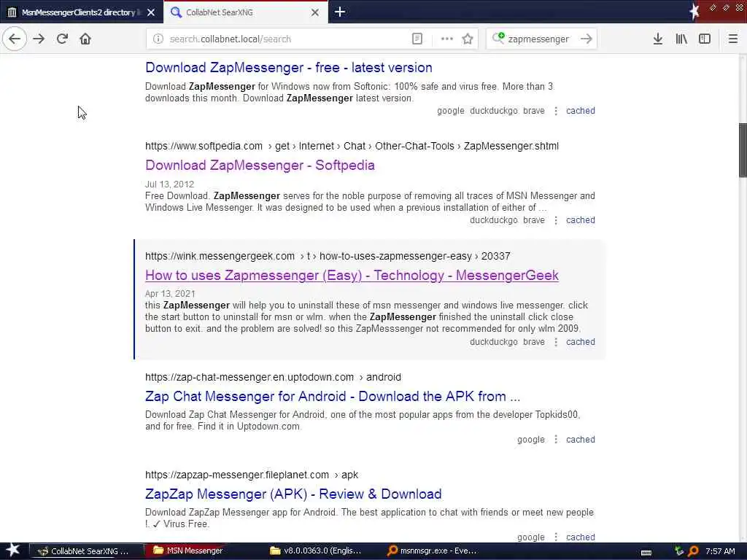Open Zap Chat Messenger for Android result
This screenshot has width=747, height=560.
[x=333, y=396]
